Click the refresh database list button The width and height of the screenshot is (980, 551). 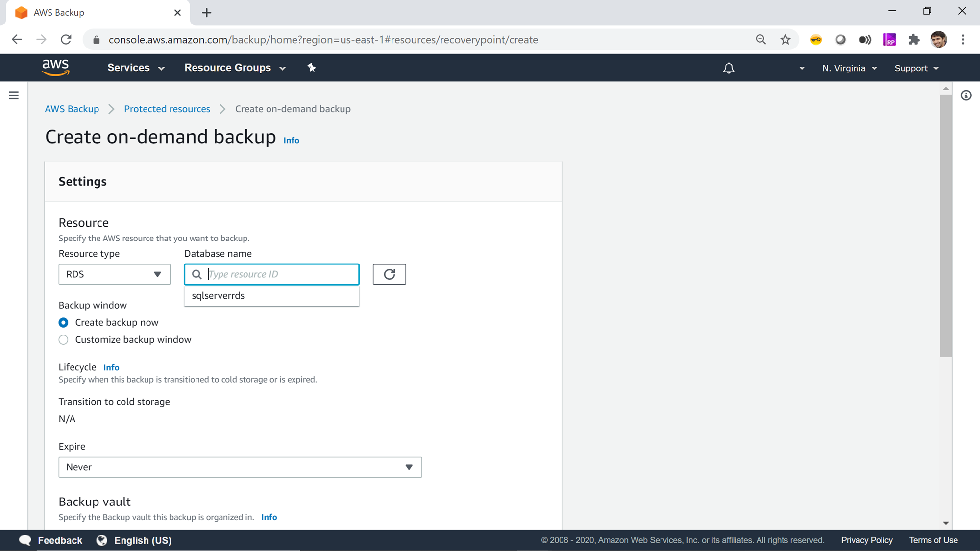[389, 274]
